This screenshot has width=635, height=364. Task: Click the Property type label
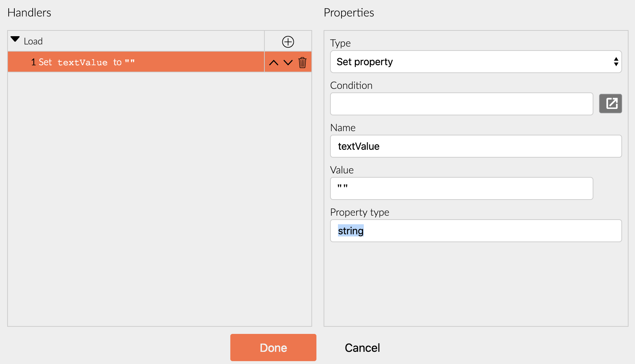pyautogui.click(x=359, y=212)
